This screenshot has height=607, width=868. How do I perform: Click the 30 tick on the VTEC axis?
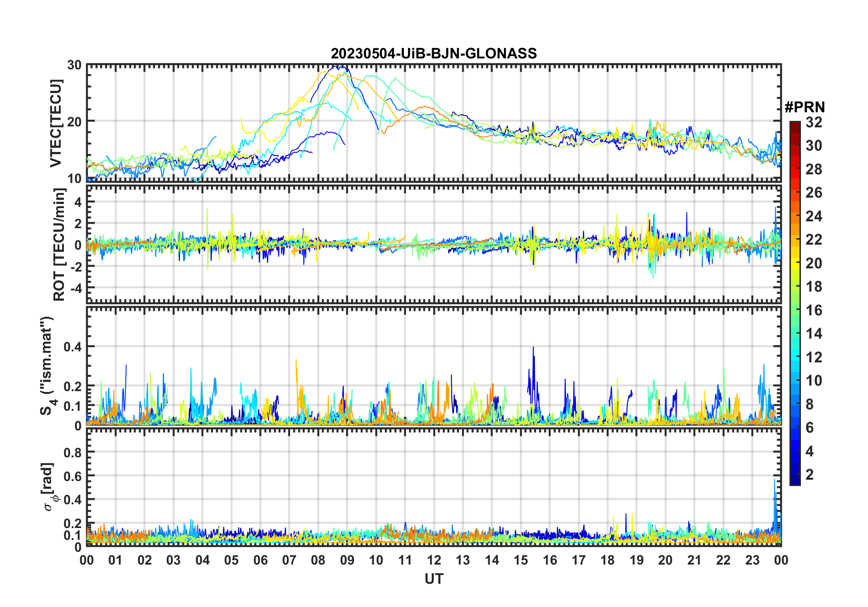[74, 65]
